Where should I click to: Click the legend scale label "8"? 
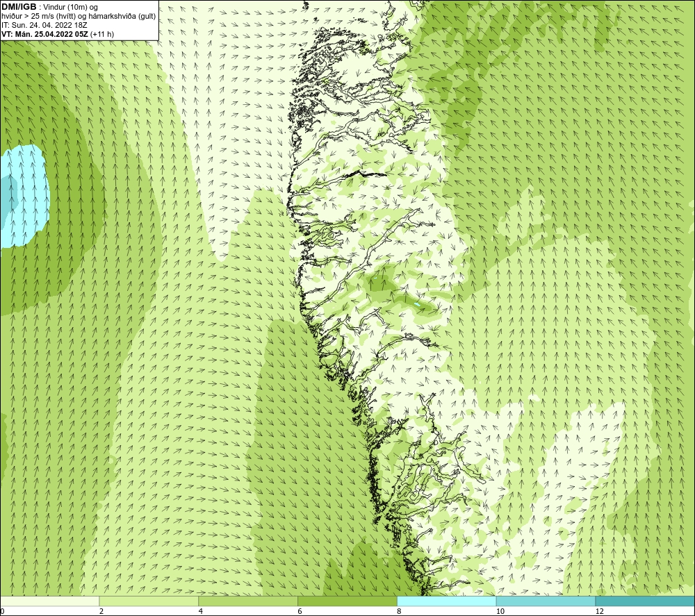[400, 611]
